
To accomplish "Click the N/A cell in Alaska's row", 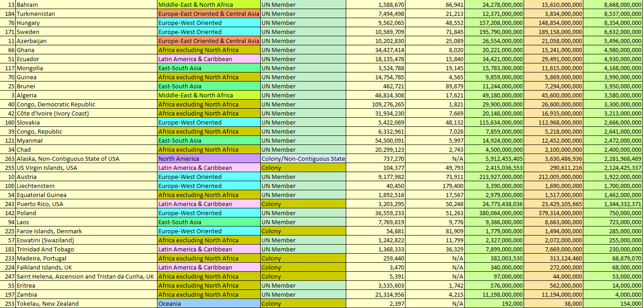I will [x=435, y=159].
